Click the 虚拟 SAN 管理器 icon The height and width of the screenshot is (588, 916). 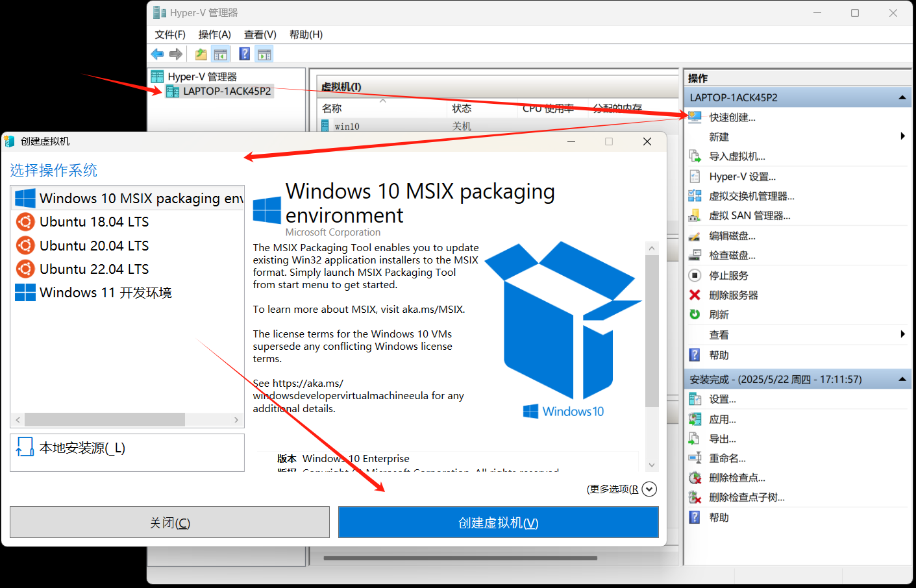coord(695,215)
